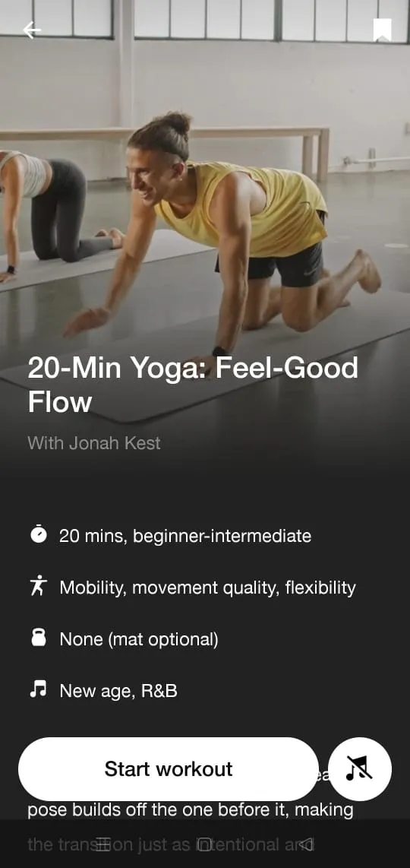The height and width of the screenshot is (868, 410).
Task: Tap the music note genre icon
Action: (38, 689)
